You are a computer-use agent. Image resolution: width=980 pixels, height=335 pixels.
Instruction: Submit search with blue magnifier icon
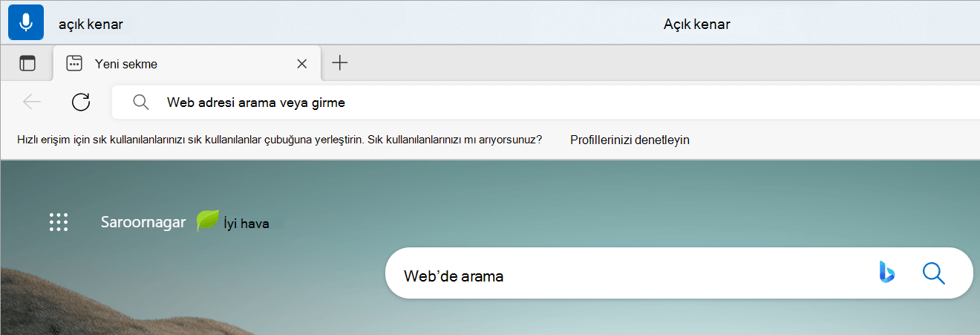[933, 273]
